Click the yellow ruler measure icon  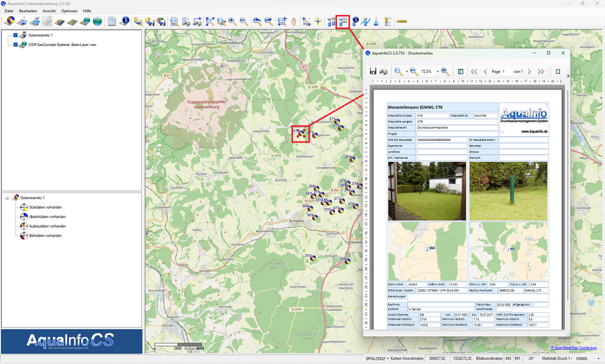tap(402, 21)
